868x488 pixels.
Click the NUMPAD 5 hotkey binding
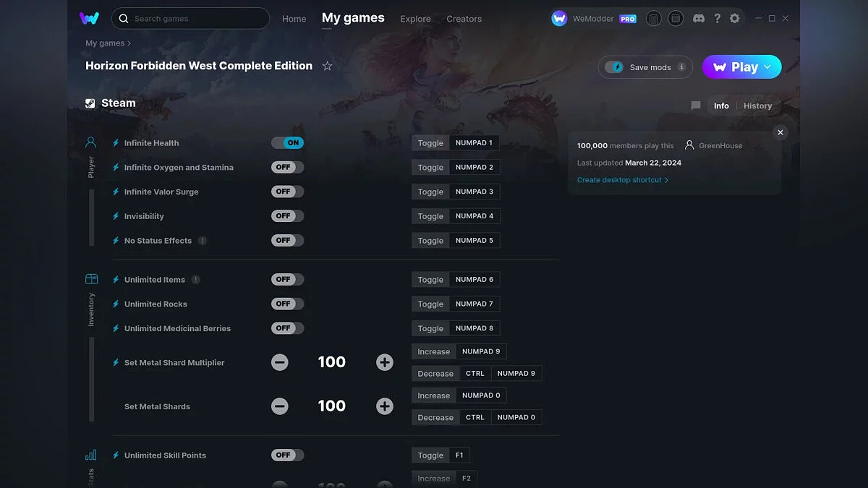point(475,241)
